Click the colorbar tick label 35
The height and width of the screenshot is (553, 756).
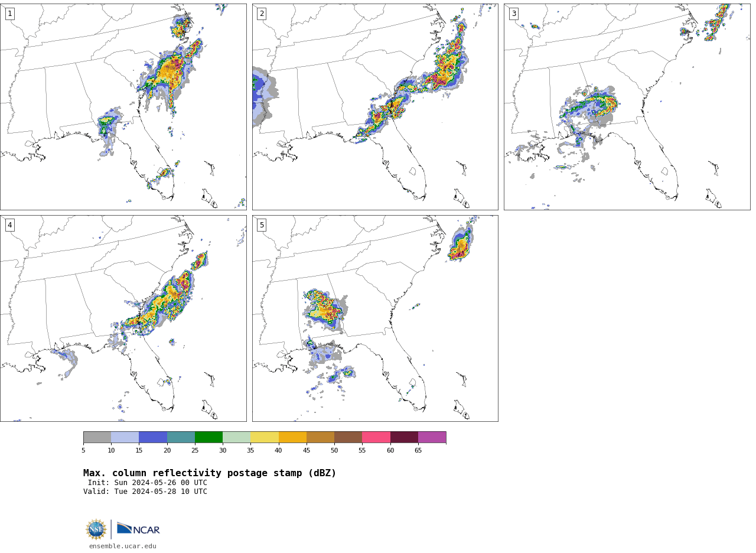pos(250,451)
